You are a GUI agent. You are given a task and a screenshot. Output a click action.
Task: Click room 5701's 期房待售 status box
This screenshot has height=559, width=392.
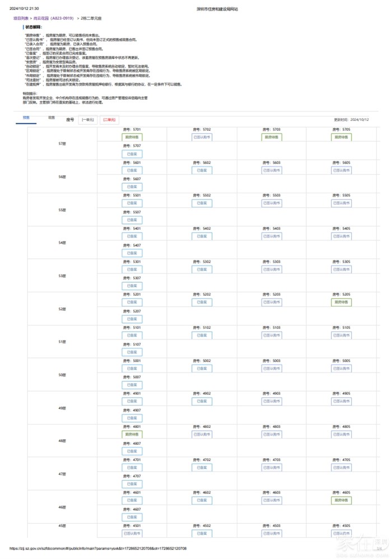[132, 137]
